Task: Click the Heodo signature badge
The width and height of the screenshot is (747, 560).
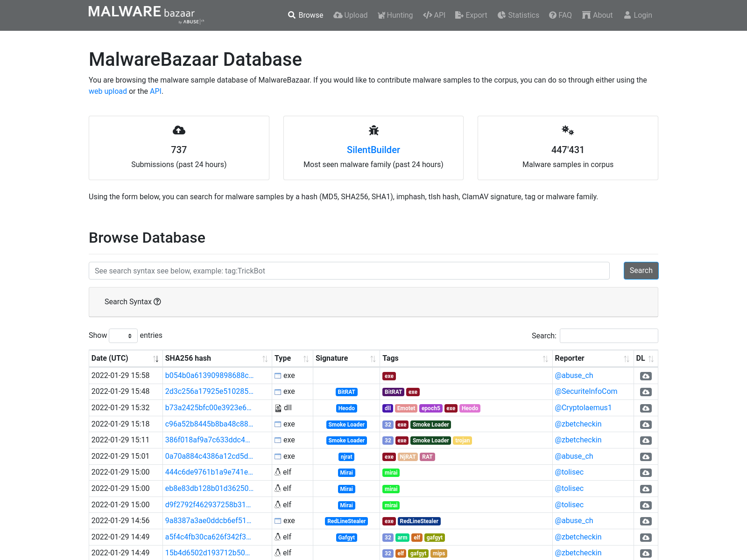Action: [346, 408]
